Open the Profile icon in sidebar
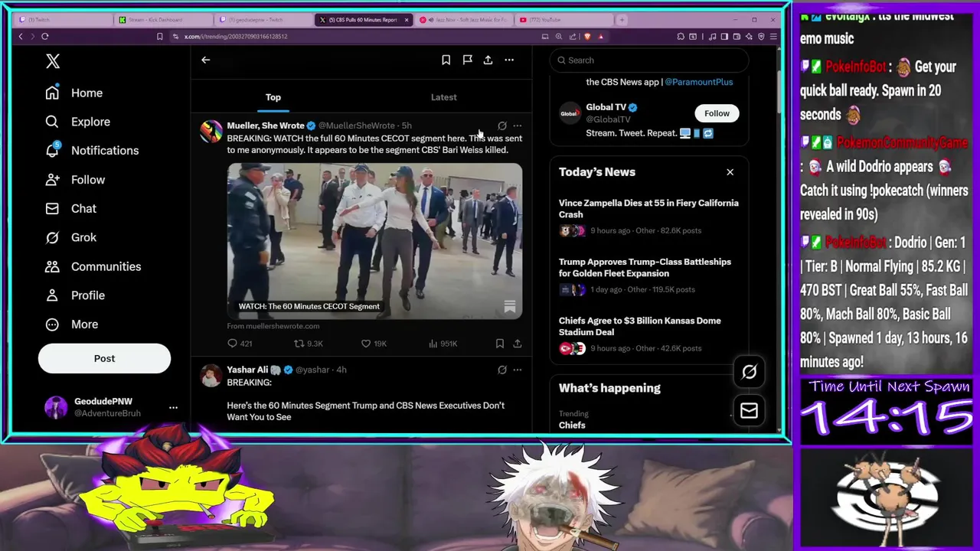 point(52,295)
